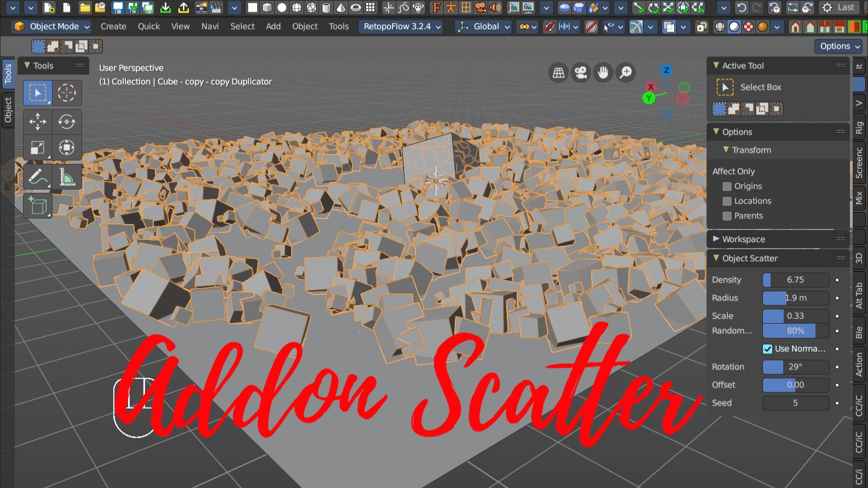The width and height of the screenshot is (868, 488).
Task: Switch to camera view with camera icon
Action: point(581,72)
